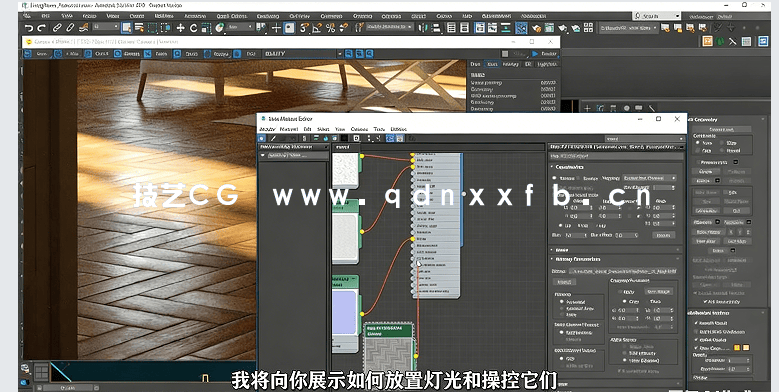Activate the Select and Link tool
The height and width of the screenshot is (392, 779).
tap(57, 28)
